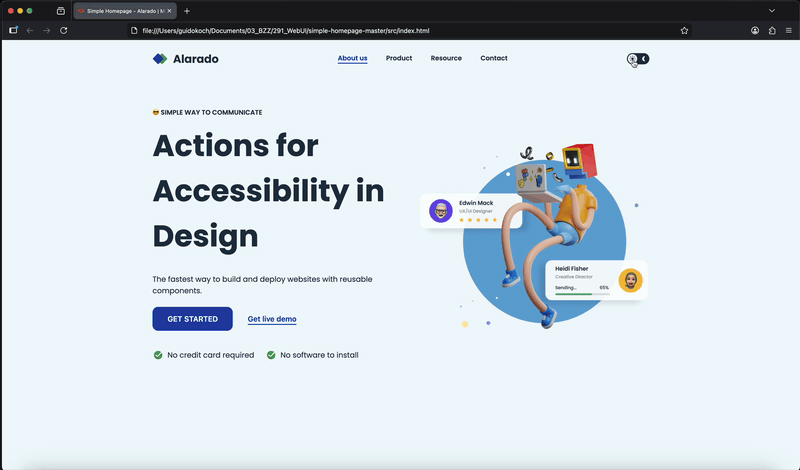Click the Alarado logo icon
The image size is (800, 470).
coord(160,59)
